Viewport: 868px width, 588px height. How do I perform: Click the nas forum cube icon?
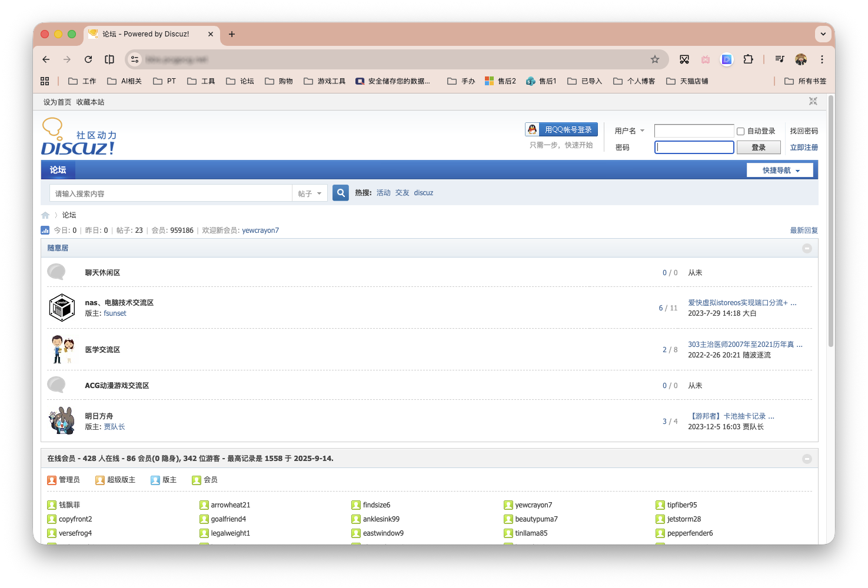(62, 308)
